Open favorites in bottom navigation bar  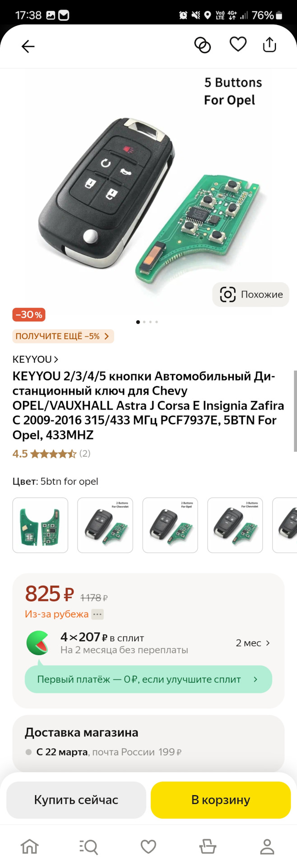point(148,846)
